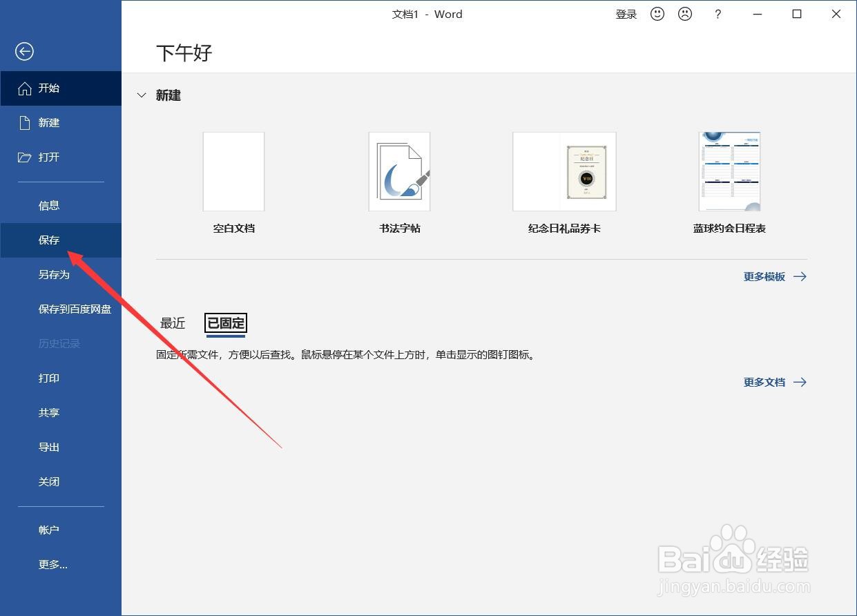Select the 纪念日礼品券卡 template thumbnail
This screenshot has width=857, height=616.
point(564,171)
